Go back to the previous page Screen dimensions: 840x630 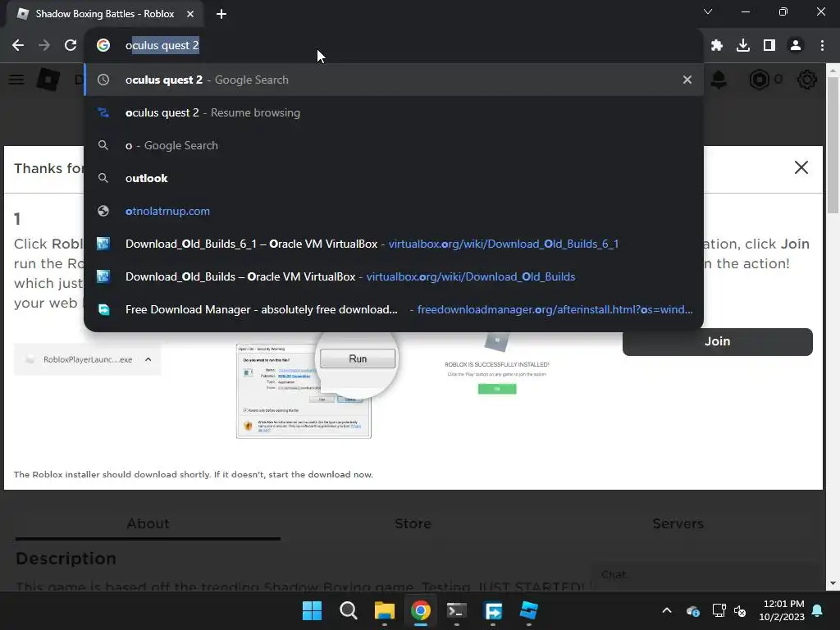(18, 46)
